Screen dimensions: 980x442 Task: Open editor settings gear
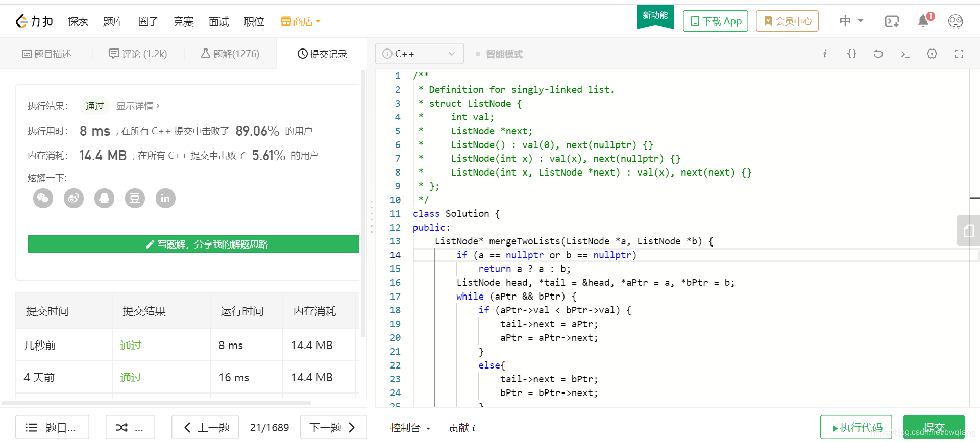[932, 54]
